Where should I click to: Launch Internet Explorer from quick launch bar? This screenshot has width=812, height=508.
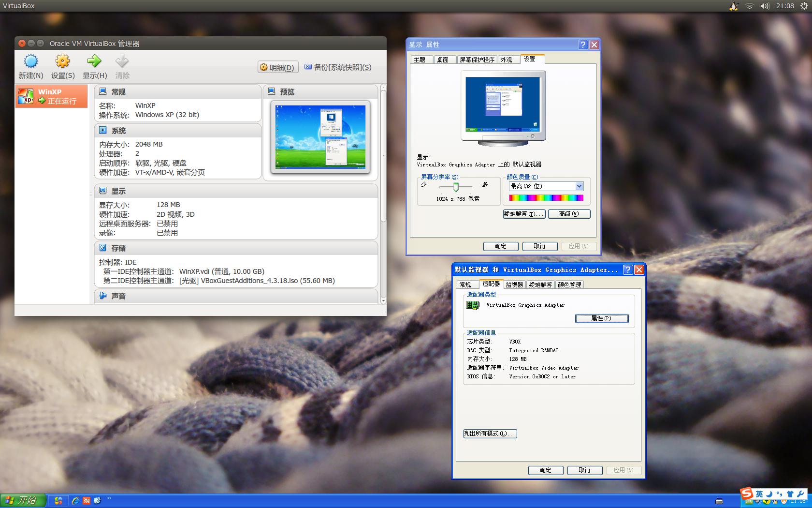click(75, 501)
